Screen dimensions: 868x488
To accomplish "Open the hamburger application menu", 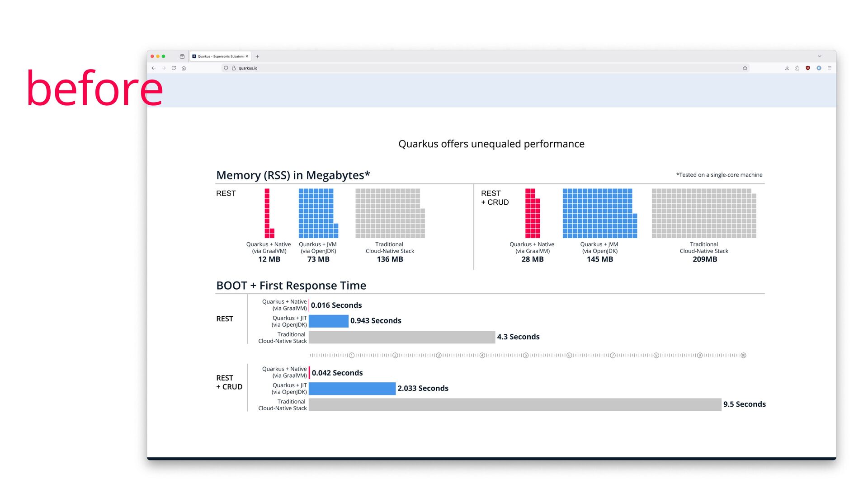I will point(830,68).
